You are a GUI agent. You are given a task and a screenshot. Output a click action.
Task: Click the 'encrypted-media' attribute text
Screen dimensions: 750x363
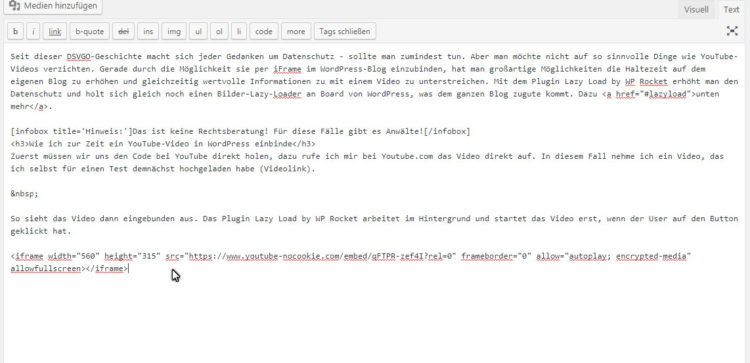(651, 256)
